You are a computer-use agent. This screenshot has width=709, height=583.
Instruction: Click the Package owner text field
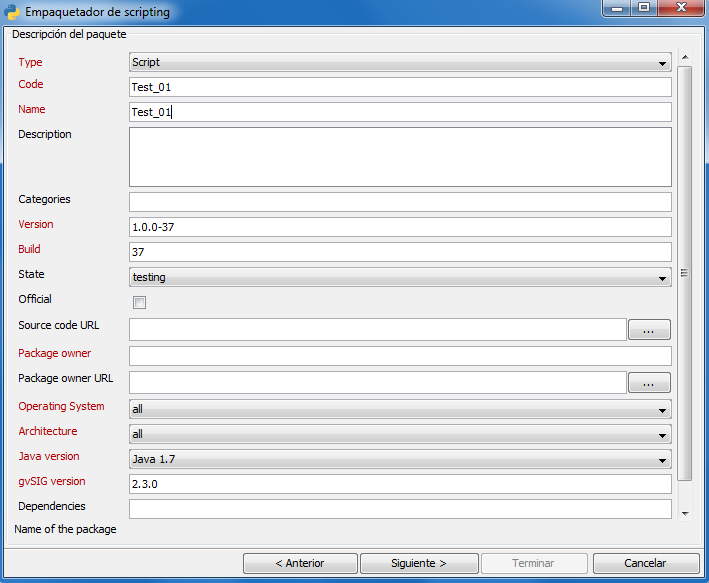(400, 356)
